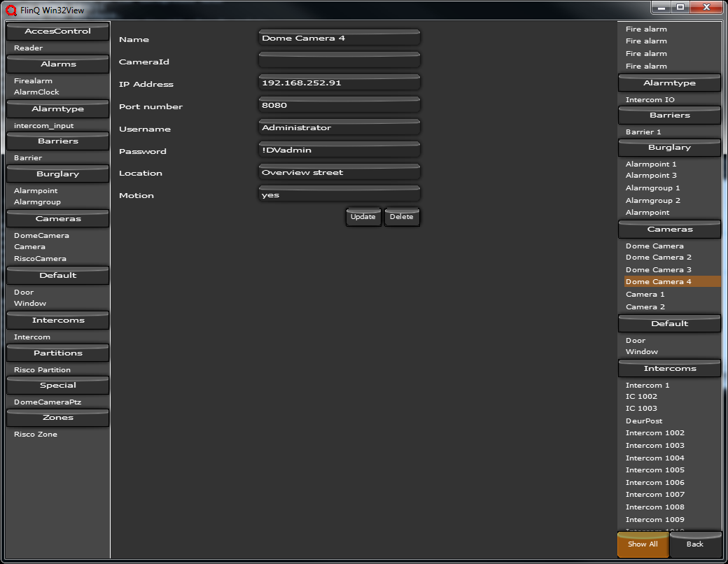The image size is (728, 564).
Task: Collapse the Partitions header
Action: point(58,353)
